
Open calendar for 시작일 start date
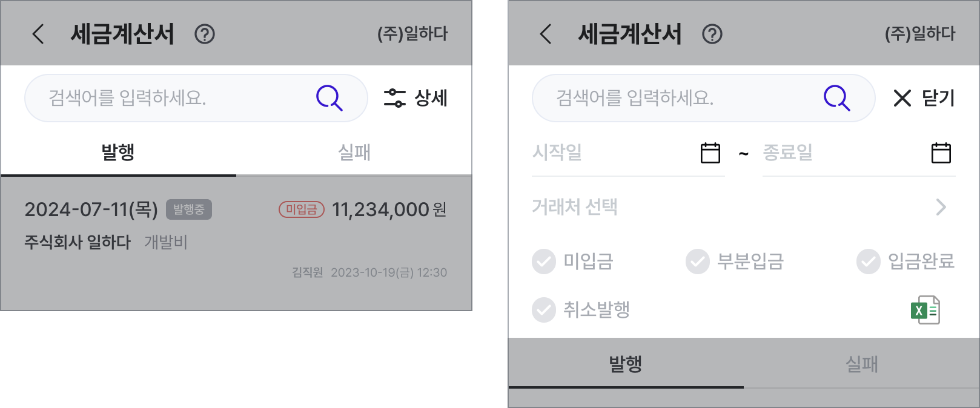pos(710,153)
